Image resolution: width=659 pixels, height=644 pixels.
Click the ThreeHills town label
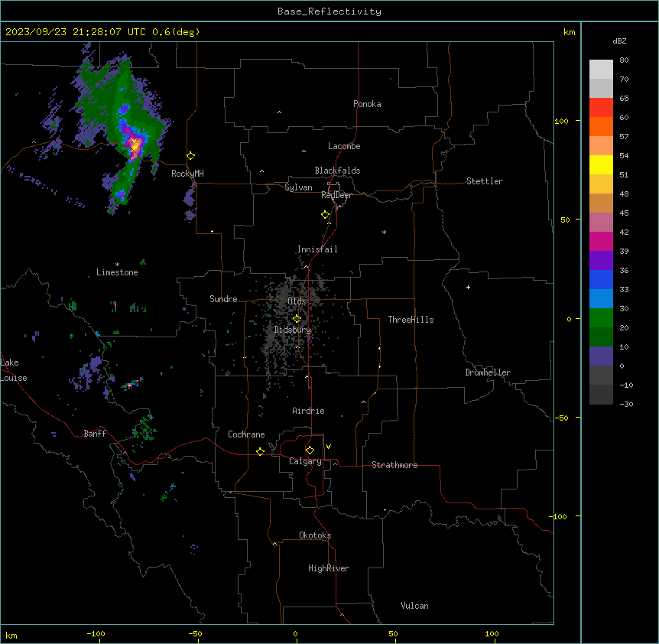(411, 320)
